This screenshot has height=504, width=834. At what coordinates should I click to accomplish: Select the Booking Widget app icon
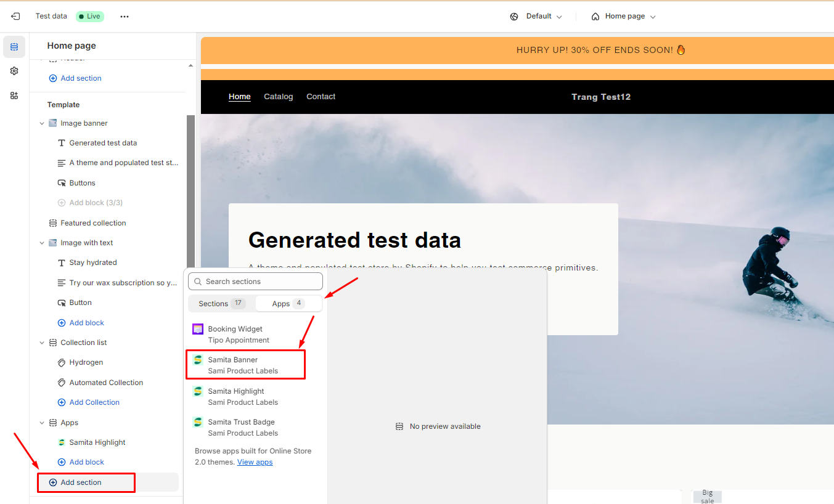198,329
